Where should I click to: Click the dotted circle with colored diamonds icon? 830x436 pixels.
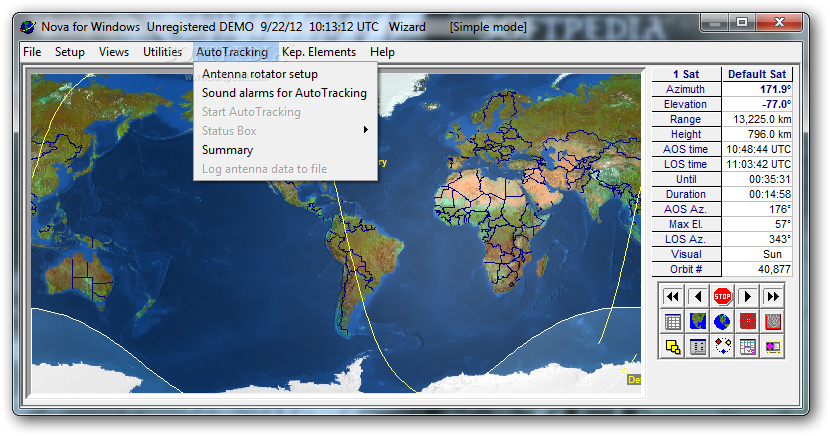tap(723, 347)
